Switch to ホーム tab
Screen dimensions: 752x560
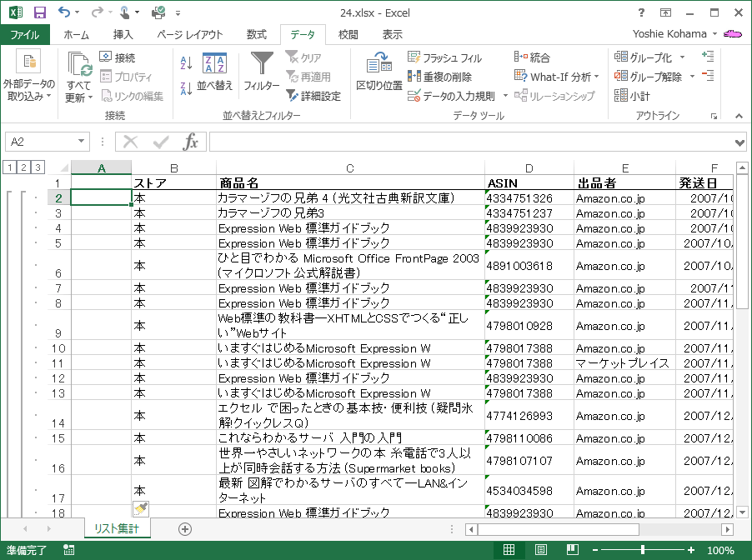[76, 34]
